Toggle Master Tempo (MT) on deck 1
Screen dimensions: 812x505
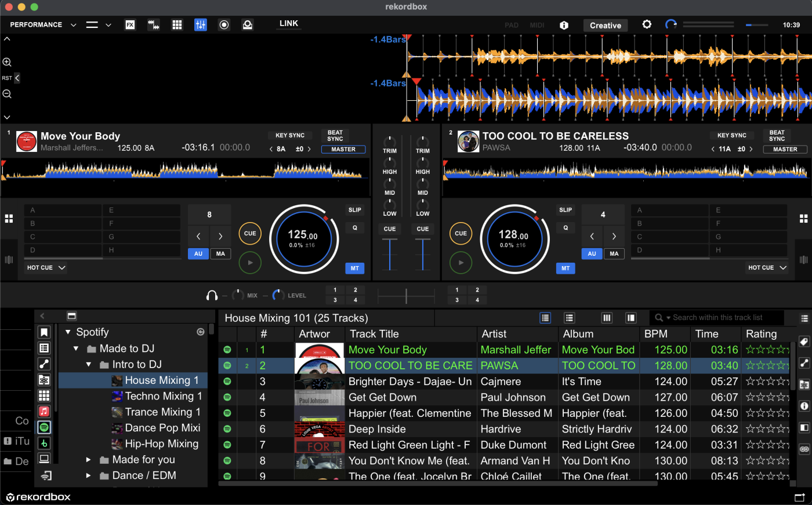(x=354, y=268)
